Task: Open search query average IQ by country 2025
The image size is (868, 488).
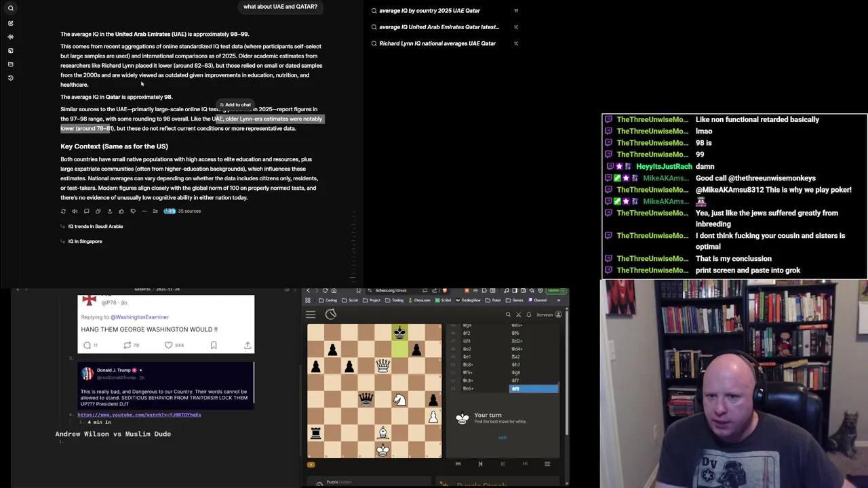Action: (x=429, y=11)
